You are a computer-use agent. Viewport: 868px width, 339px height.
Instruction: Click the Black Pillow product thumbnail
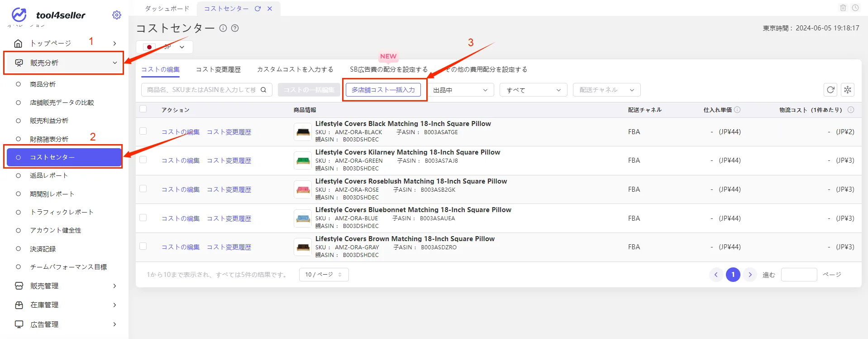[303, 132]
